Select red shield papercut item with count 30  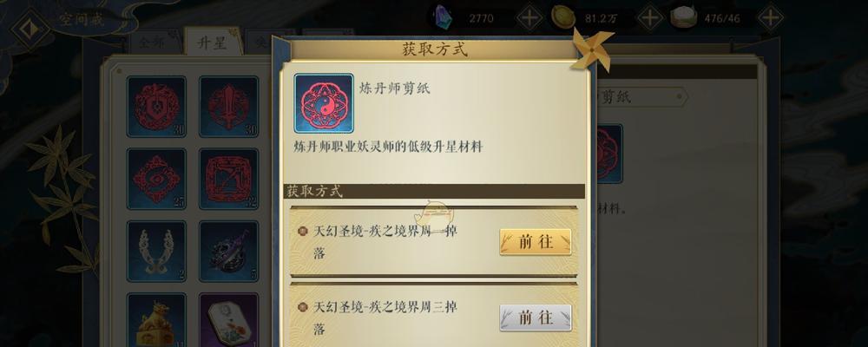tap(156, 107)
